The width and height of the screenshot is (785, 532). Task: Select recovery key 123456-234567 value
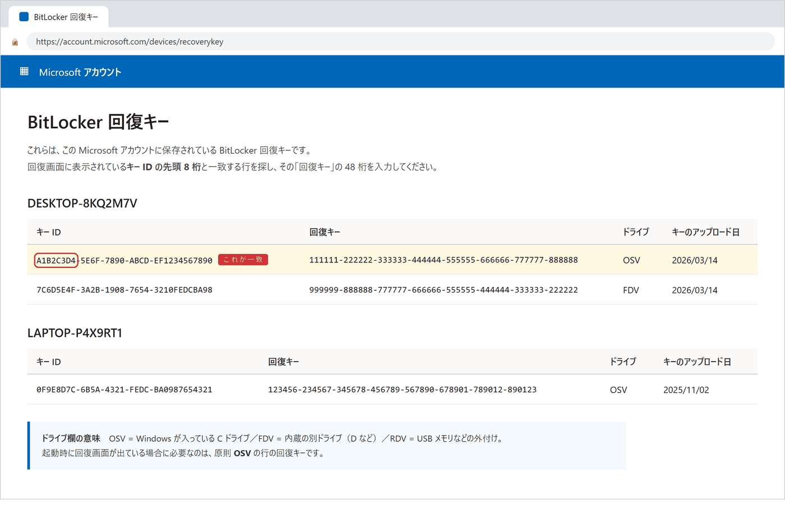[402, 390]
